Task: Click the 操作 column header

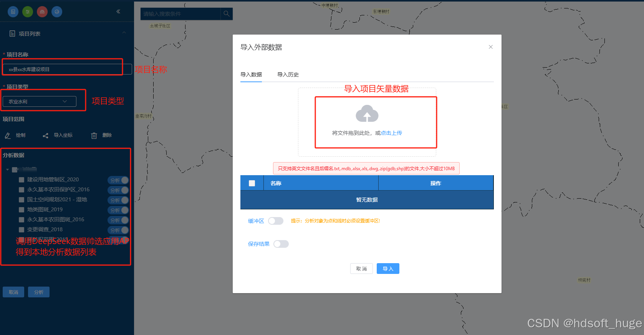Action: (436, 183)
